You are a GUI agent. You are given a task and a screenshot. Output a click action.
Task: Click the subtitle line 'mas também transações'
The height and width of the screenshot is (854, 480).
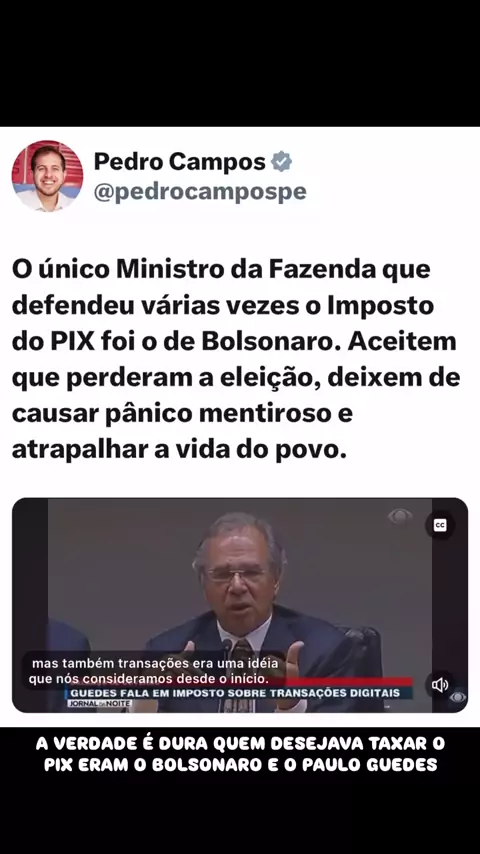[x=155, y=664]
